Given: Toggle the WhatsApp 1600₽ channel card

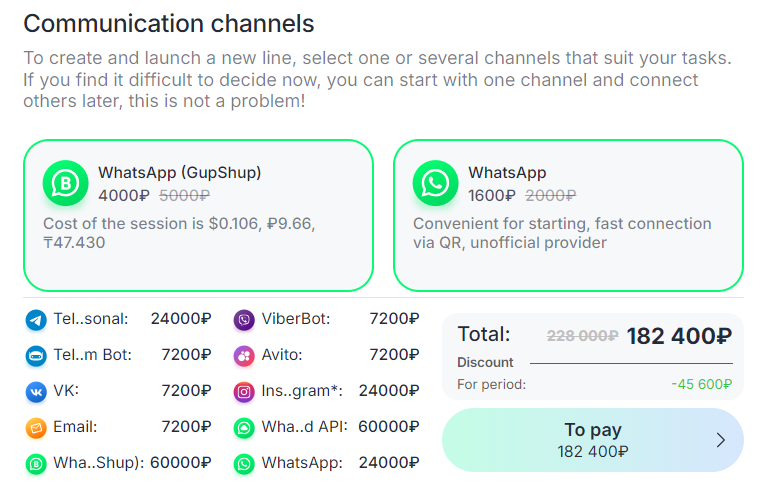Looking at the screenshot, I should (568, 215).
